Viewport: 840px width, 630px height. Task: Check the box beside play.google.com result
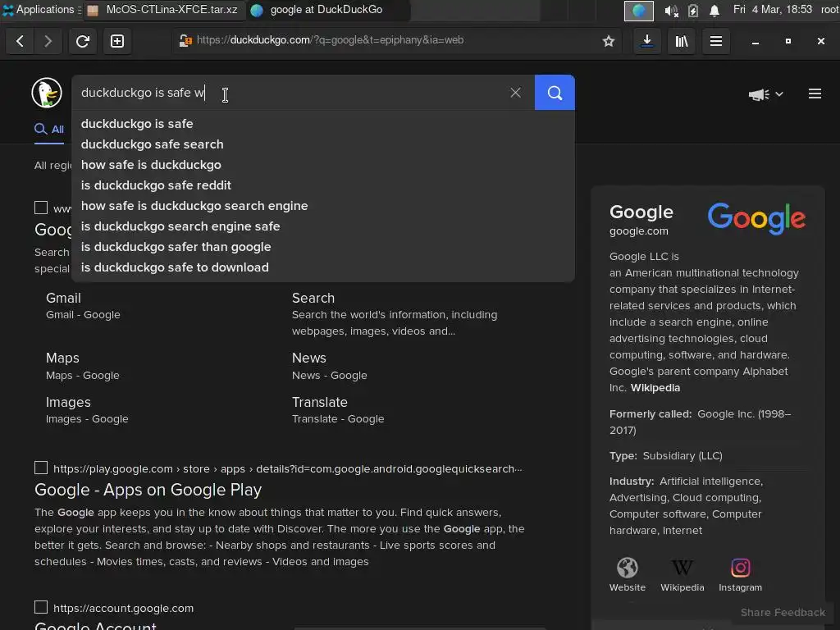(41, 468)
